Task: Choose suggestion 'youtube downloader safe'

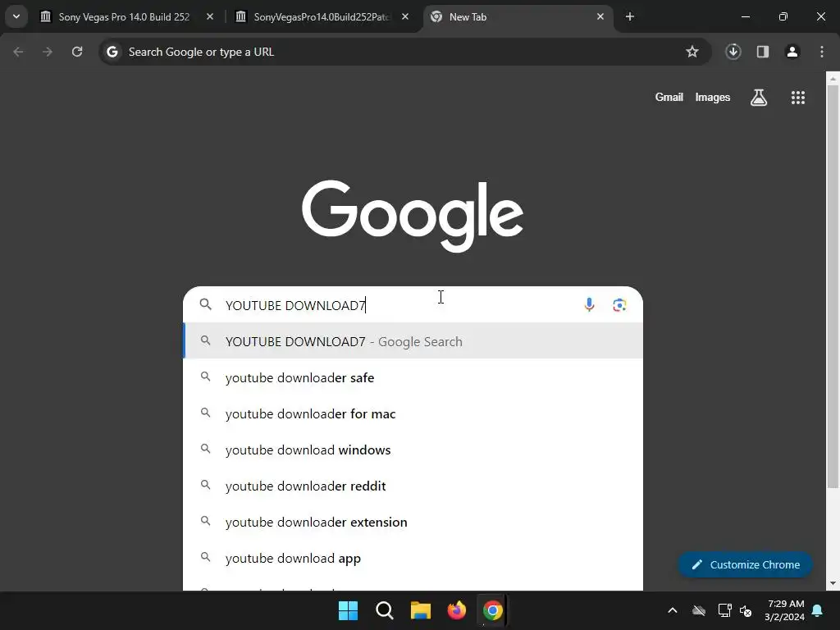Action: [x=413, y=377]
